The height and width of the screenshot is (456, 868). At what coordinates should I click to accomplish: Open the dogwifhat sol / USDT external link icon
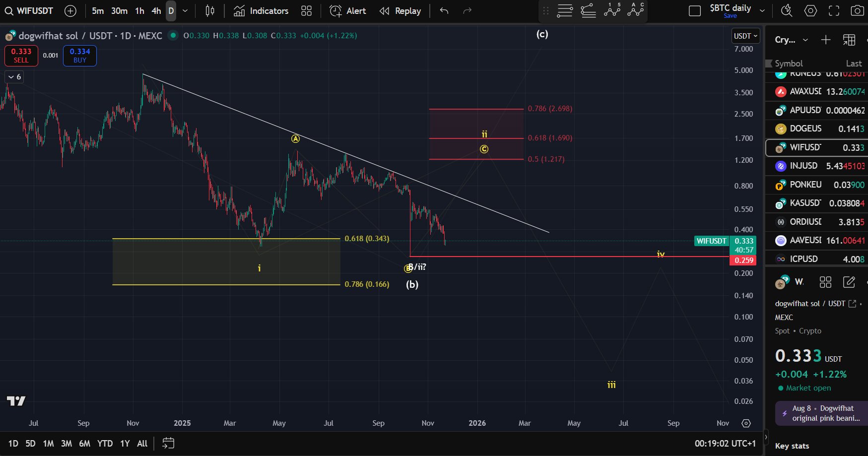[x=853, y=304]
